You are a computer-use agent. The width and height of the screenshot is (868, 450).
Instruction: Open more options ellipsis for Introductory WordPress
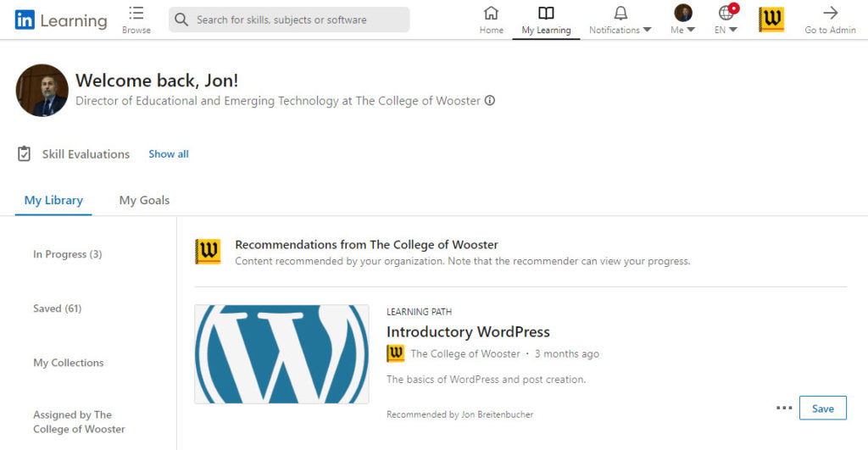pos(784,408)
